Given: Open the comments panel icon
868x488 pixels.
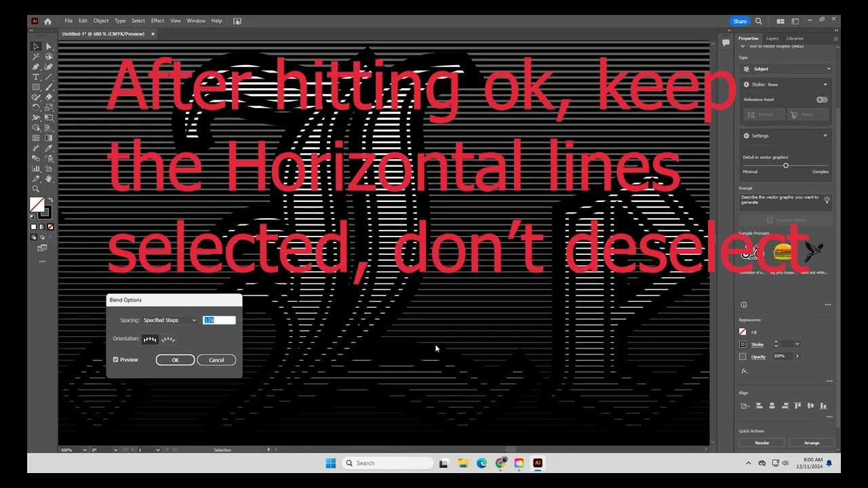Looking at the screenshot, I should tap(726, 42).
